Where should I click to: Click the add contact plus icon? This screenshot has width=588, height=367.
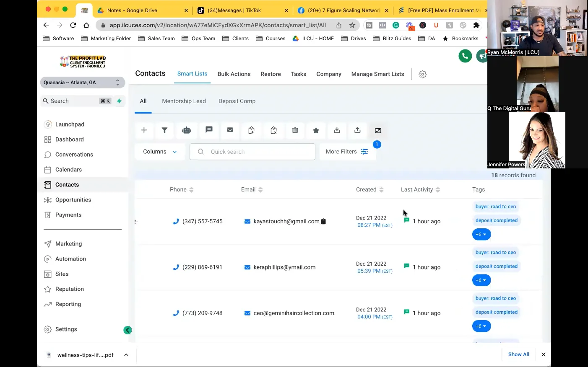pyautogui.click(x=144, y=130)
